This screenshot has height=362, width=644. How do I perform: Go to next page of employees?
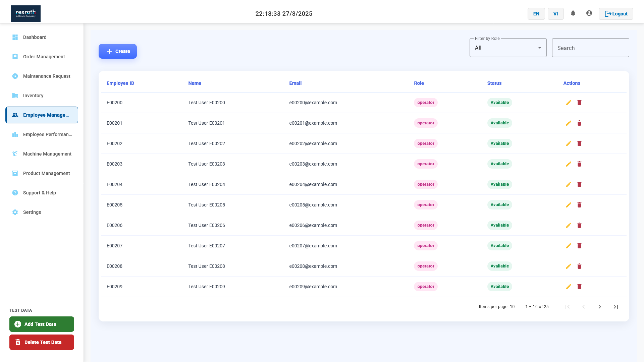point(600,307)
